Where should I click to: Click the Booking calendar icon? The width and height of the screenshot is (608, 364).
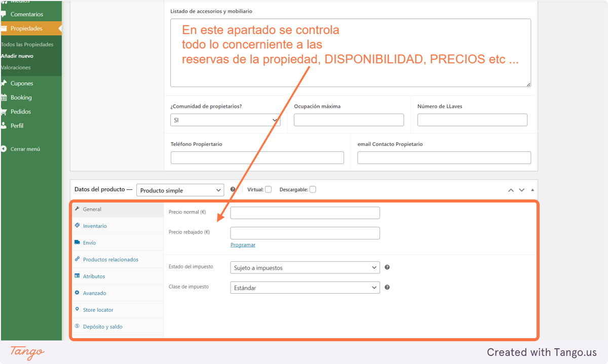(4, 97)
